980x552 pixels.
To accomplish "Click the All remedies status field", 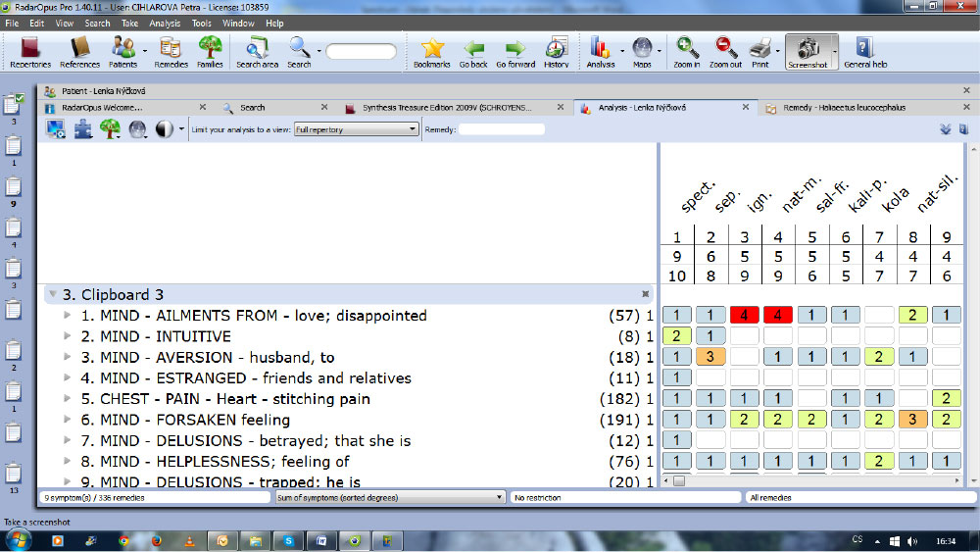I will (x=860, y=498).
